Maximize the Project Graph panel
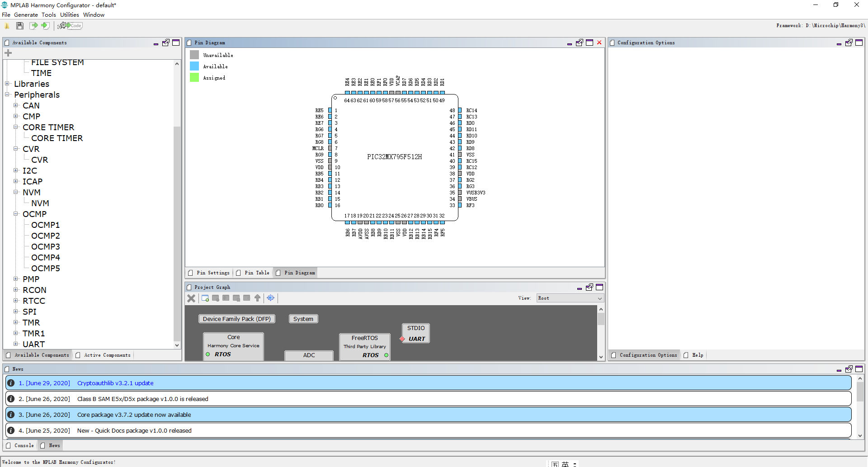868x467 pixels. point(599,287)
